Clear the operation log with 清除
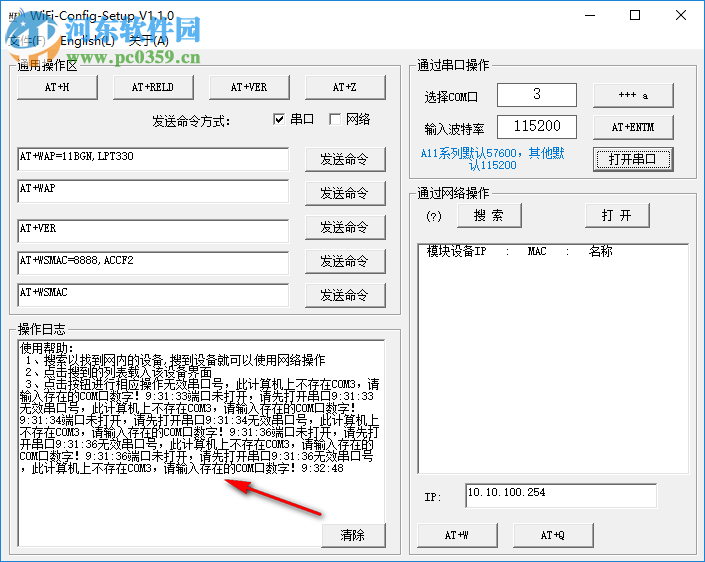Image resolution: width=705 pixels, height=562 pixels. pos(353,535)
